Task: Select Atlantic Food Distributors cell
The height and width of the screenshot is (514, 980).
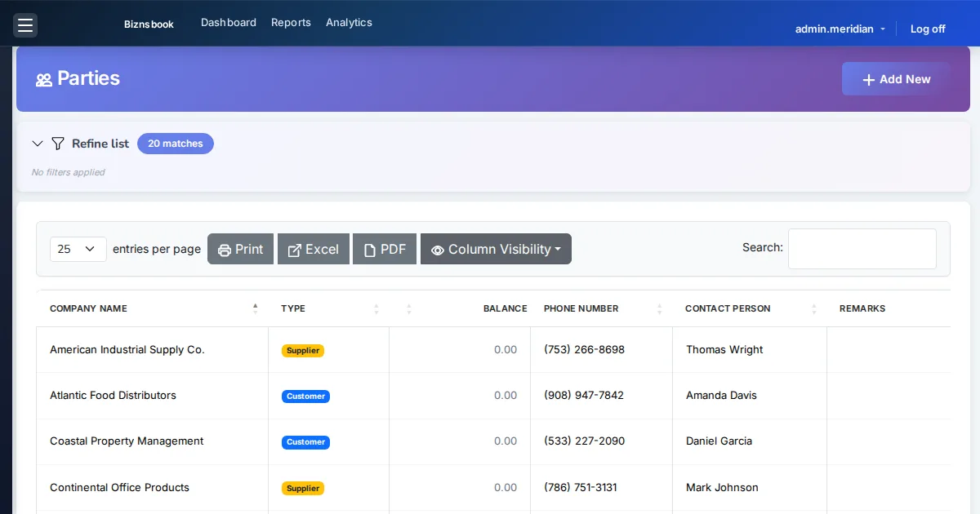Action: (x=153, y=396)
